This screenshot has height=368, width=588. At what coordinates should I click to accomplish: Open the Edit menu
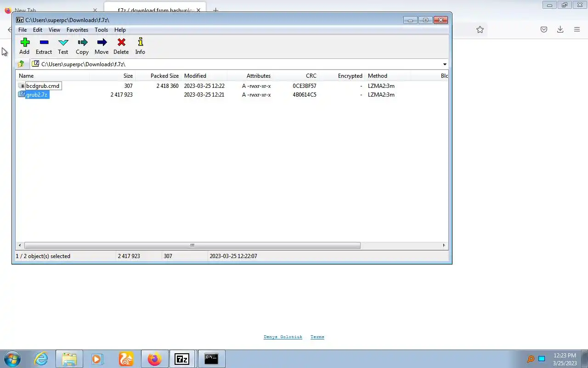38,30
